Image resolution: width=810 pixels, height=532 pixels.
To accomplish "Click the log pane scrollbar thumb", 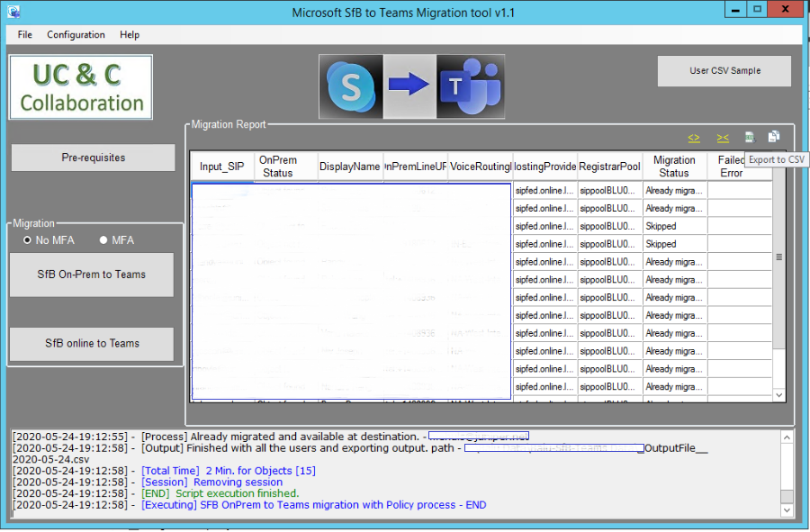I will (x=787, y=496).
